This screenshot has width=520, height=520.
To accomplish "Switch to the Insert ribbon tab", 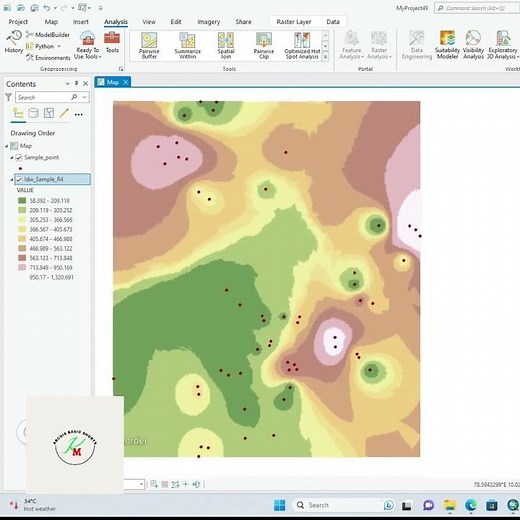I will click(81, 22).
